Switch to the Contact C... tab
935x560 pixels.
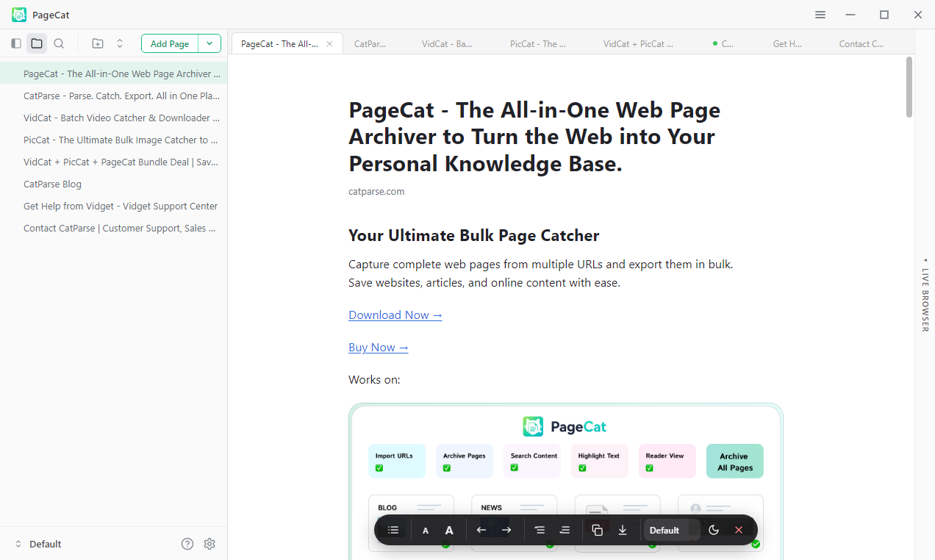[861, 44]
